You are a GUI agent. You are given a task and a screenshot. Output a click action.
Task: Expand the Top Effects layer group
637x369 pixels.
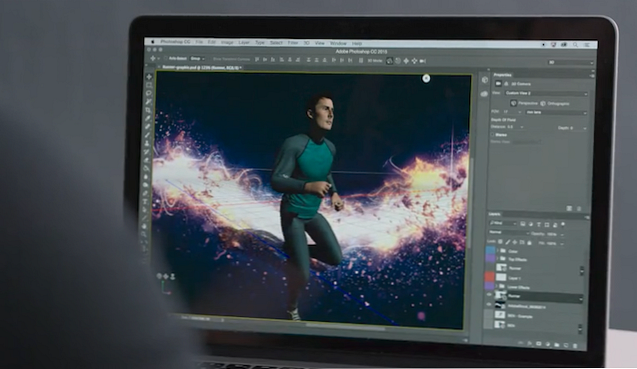[497, 258]
